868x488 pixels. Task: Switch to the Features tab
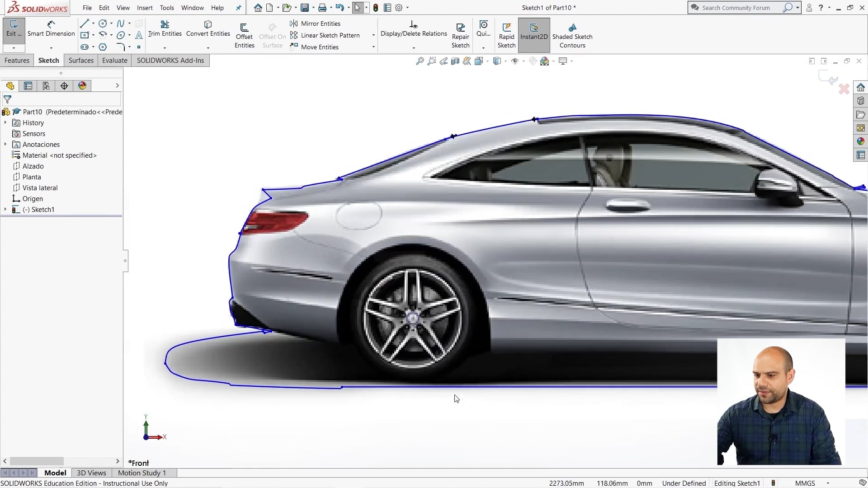(17, 61)
